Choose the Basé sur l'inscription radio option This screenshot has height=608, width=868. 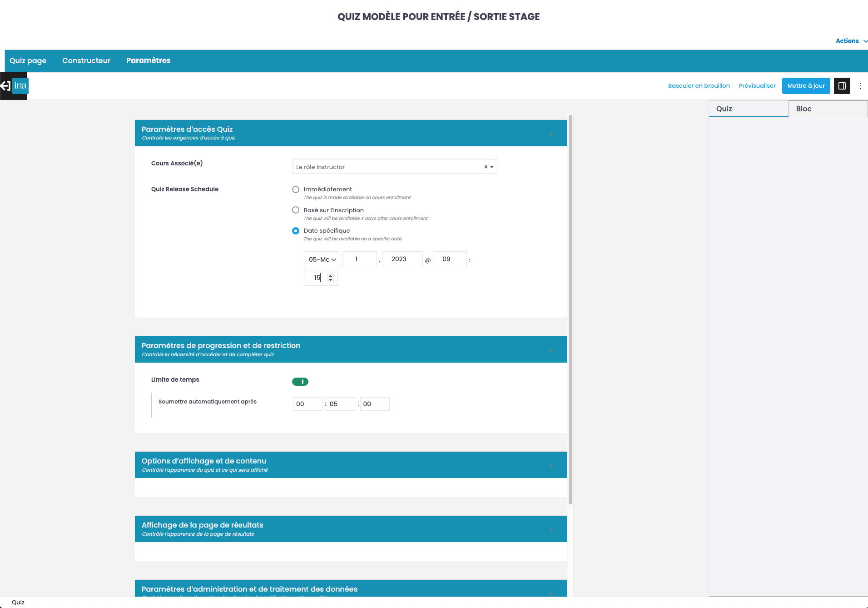(x=296, y=210)
